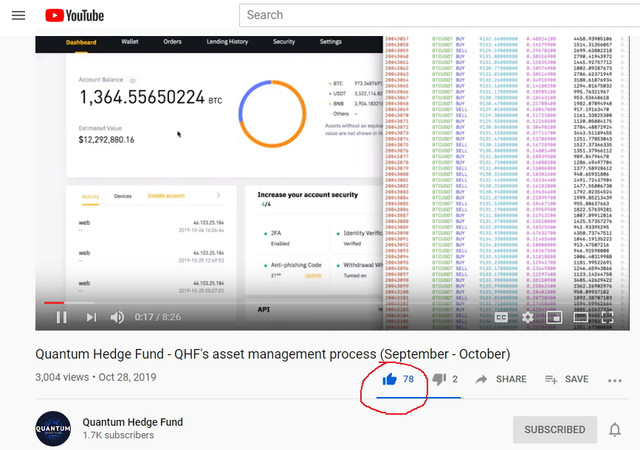Click the SUBSCRIBED button

[555, 430]
